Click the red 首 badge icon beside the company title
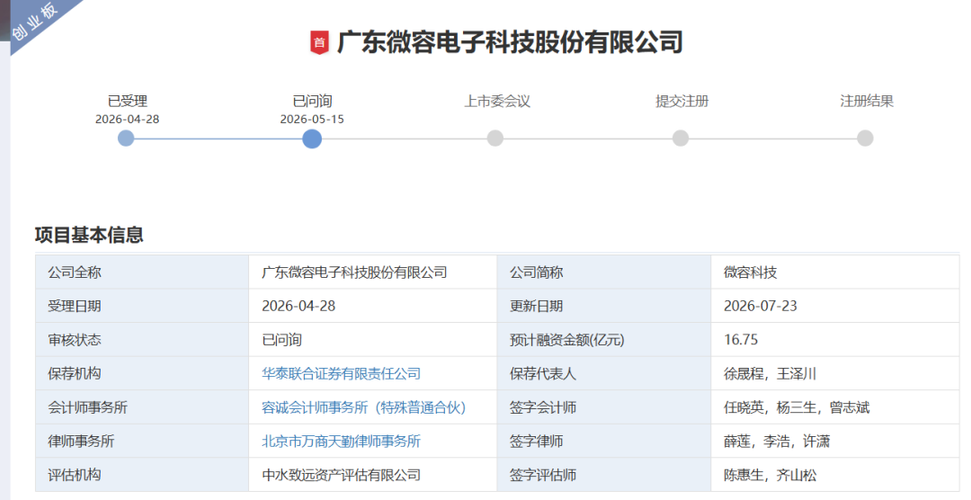The image size is (971, 500). 319,42
